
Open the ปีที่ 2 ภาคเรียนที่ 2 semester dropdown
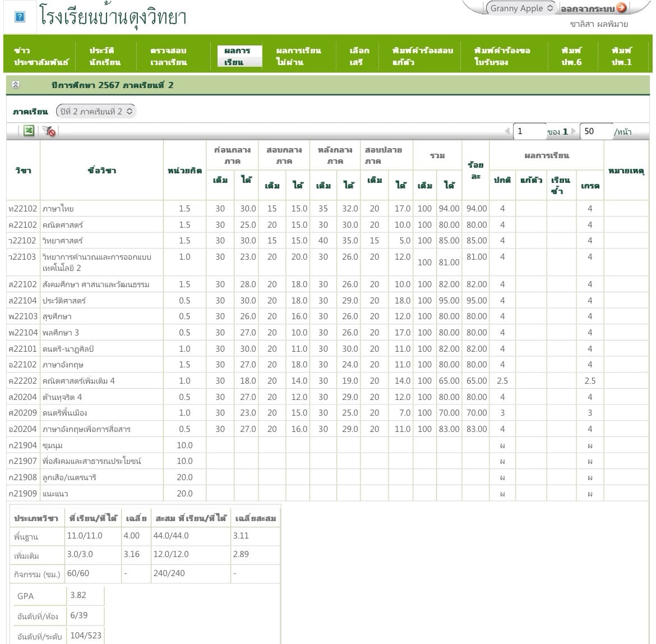click(x=96, y=111)
